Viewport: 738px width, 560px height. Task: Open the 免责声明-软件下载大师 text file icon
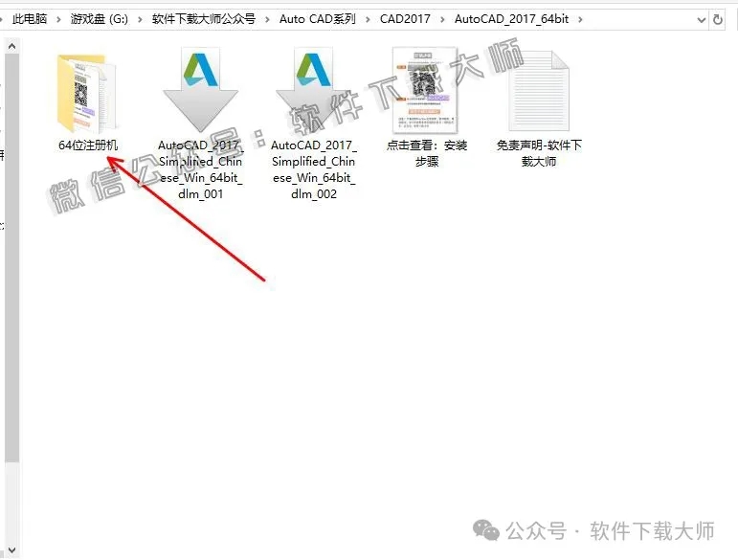539,91
